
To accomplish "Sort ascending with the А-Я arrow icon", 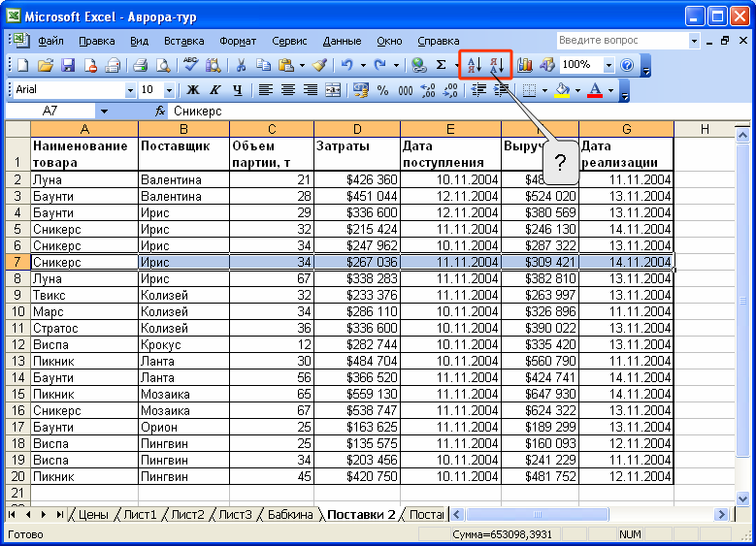I will 474,65.
